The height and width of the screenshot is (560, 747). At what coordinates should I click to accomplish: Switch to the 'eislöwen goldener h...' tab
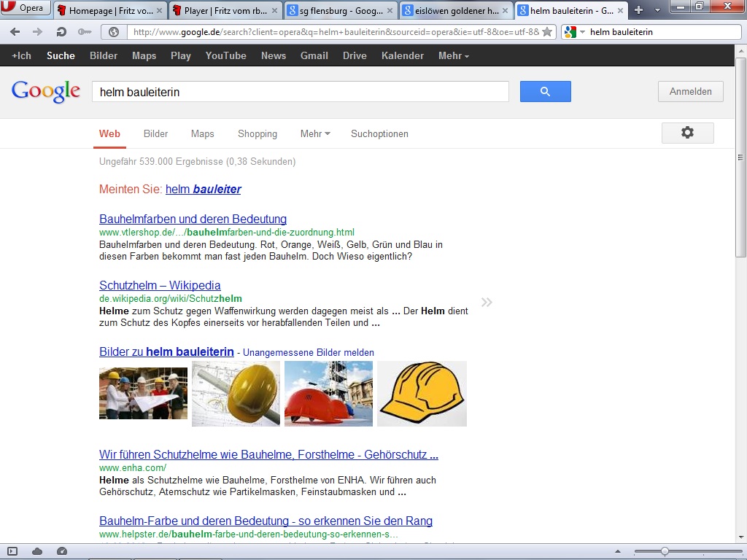pyautogui.click(x=457, y=10)
